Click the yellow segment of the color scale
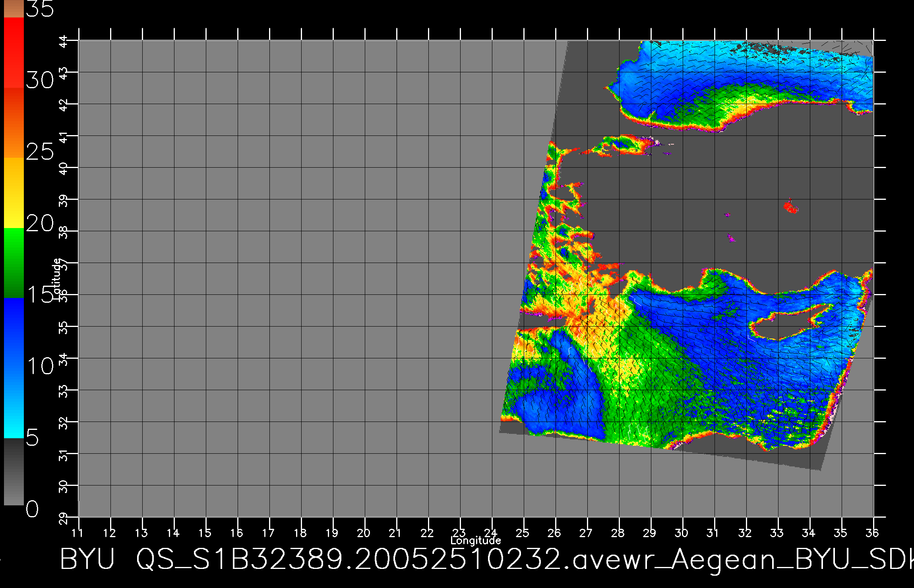The width and height of the screenshot is (914, 588). 14,193
